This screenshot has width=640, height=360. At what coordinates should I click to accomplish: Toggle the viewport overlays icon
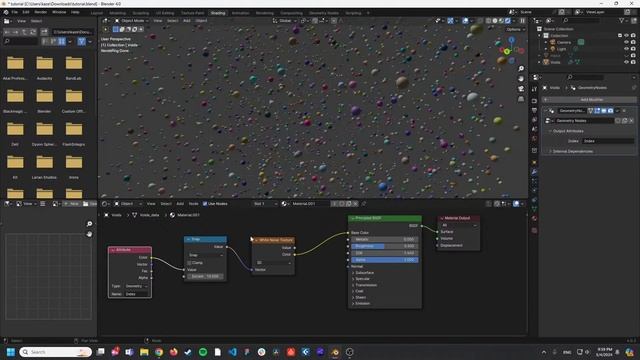coord(465,20)
